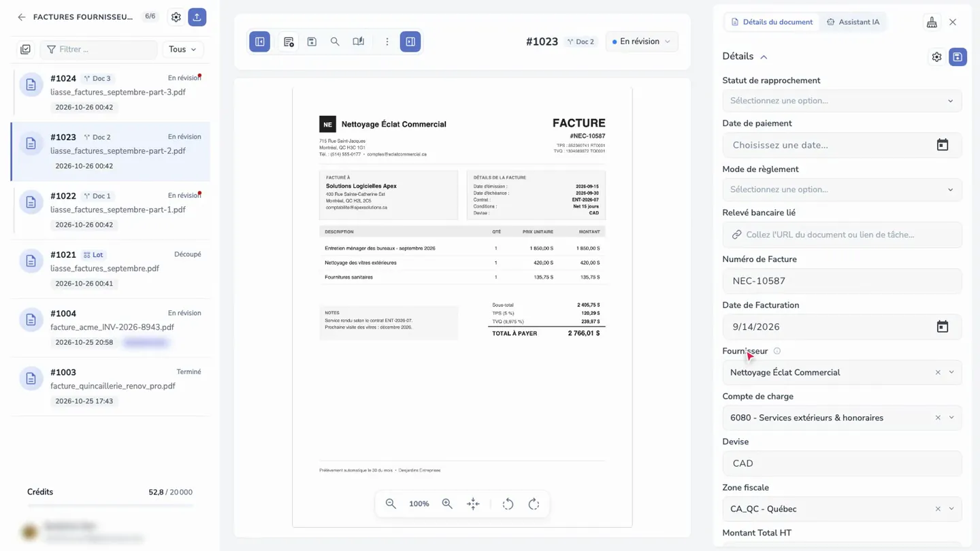Expand the Zone fiscale dropdown arrow
The width and height of the screenshot is (980, 551).
951,509
